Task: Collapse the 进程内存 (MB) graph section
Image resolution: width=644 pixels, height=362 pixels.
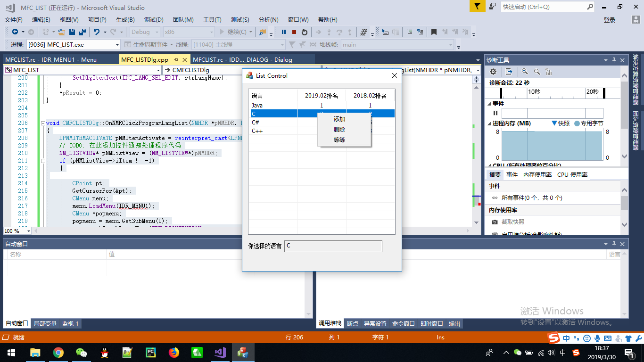Action: [x=489, y=123]
